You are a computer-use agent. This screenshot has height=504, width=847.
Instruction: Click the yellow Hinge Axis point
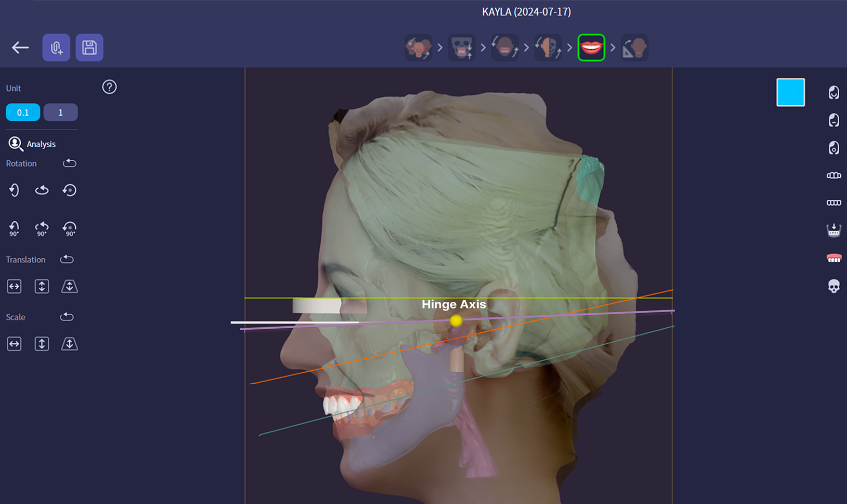(x=456, y=321)
